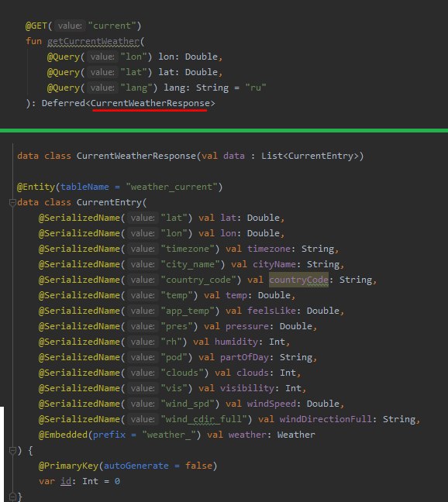This screenshot has height=502, width=448.
Task: Click the tableName parameter
Action: (84, 187)
